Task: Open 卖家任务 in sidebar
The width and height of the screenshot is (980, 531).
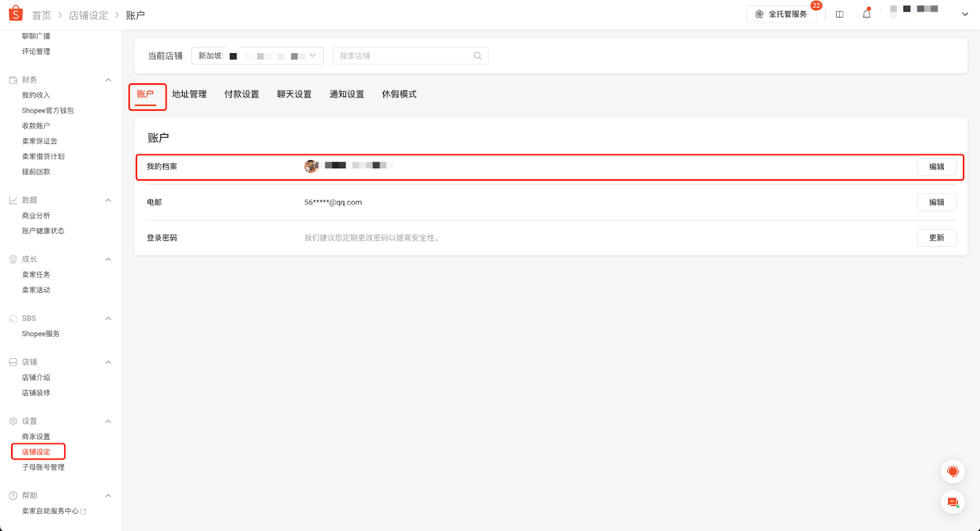Action: [x=36, y=275]
